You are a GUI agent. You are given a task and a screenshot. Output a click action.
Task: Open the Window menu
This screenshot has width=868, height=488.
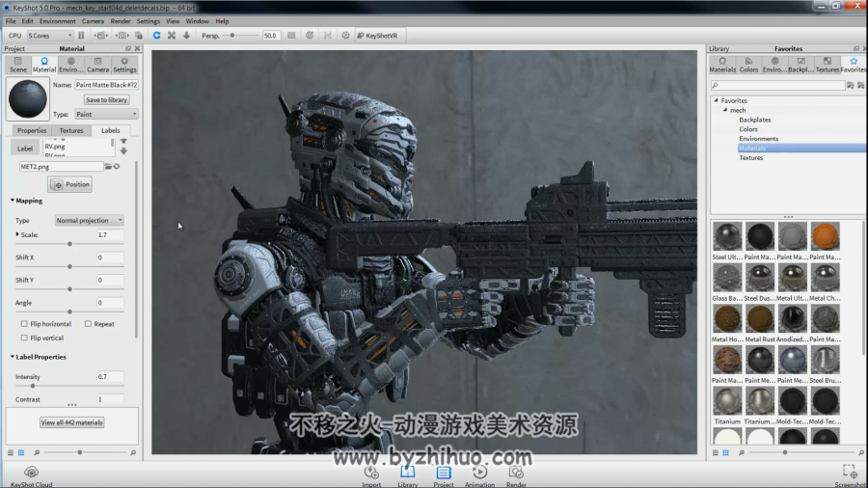click(x=197, y=21)
